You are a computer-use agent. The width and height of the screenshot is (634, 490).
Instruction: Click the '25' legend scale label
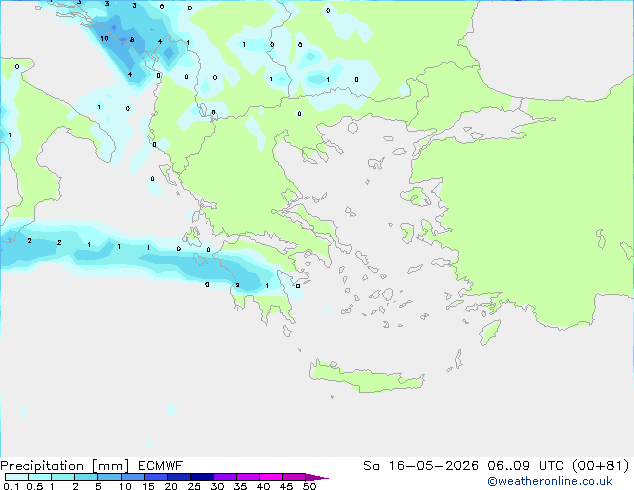click(194, 486)
